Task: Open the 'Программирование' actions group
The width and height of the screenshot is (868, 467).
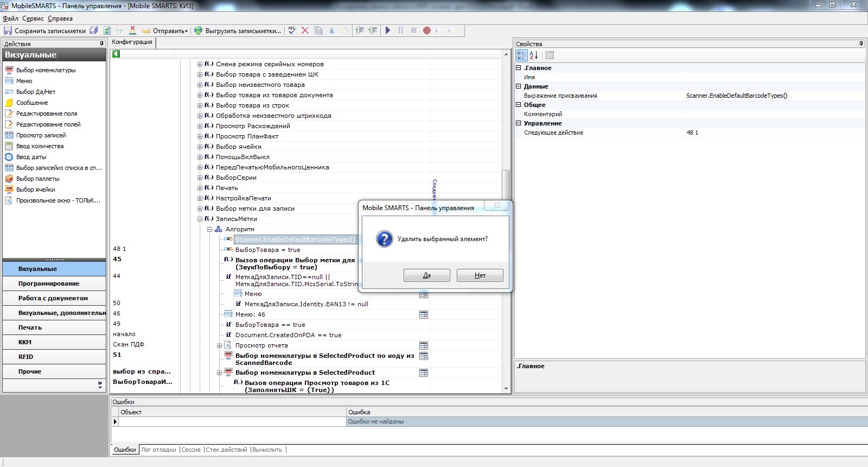Action: 54,283
